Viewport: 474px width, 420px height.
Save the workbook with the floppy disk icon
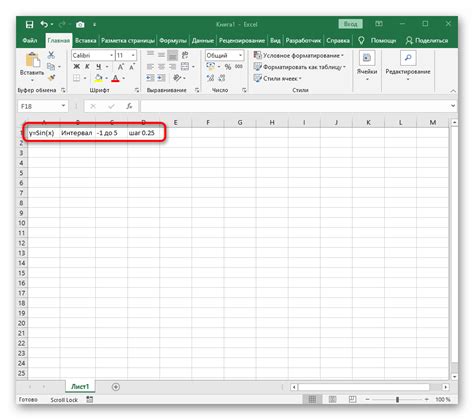[x=29, y=24]
